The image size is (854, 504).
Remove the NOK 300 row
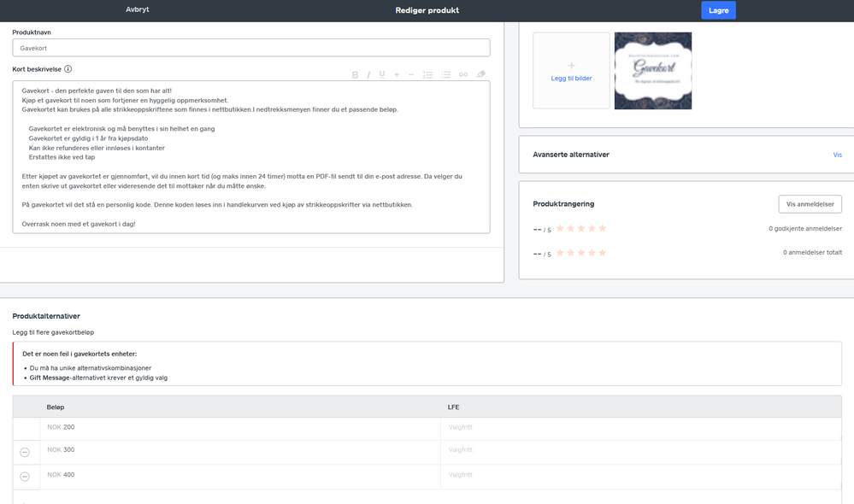coord(25,452)
